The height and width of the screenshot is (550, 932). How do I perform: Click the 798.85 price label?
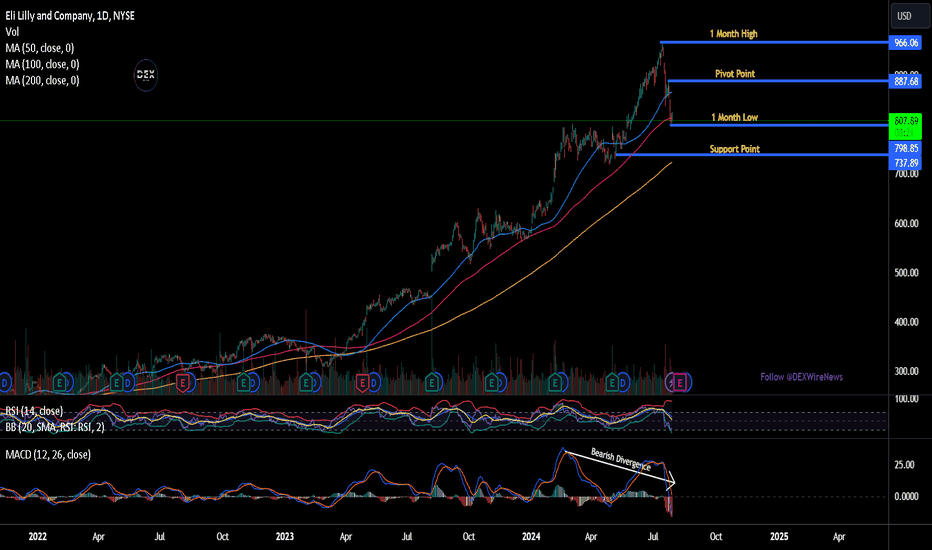[x=905, y=148]
